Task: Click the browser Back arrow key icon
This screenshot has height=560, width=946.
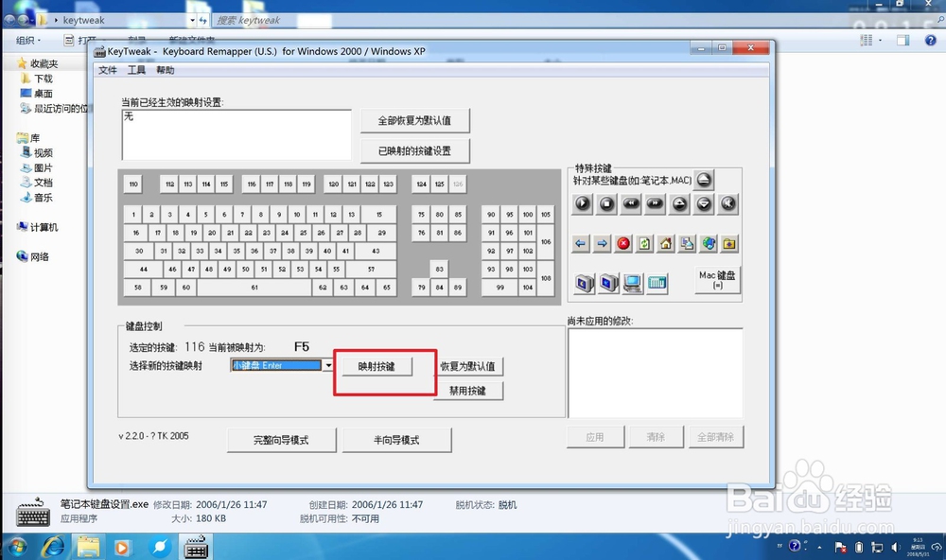Action: [x=581, y=244]
